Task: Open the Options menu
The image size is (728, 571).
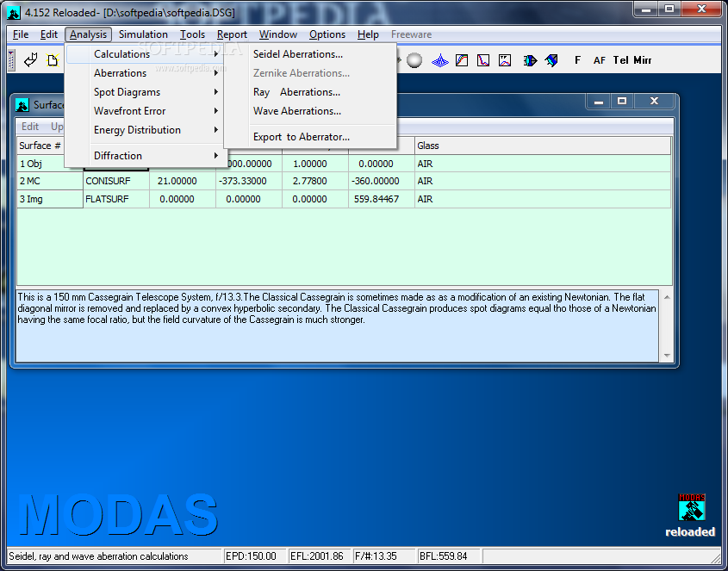Action: pyautogui.click(x=327, y=34)
